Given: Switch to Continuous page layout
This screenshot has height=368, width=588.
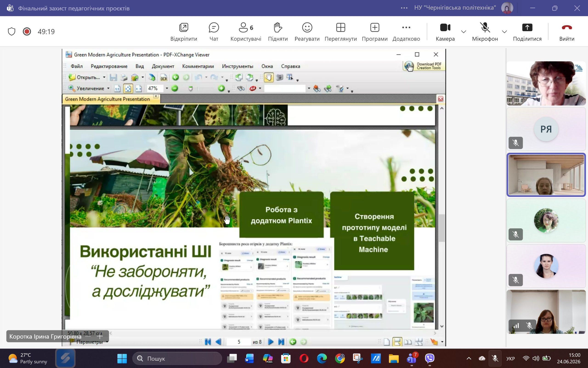Looking at the screenshot, I should pos(397,342).
